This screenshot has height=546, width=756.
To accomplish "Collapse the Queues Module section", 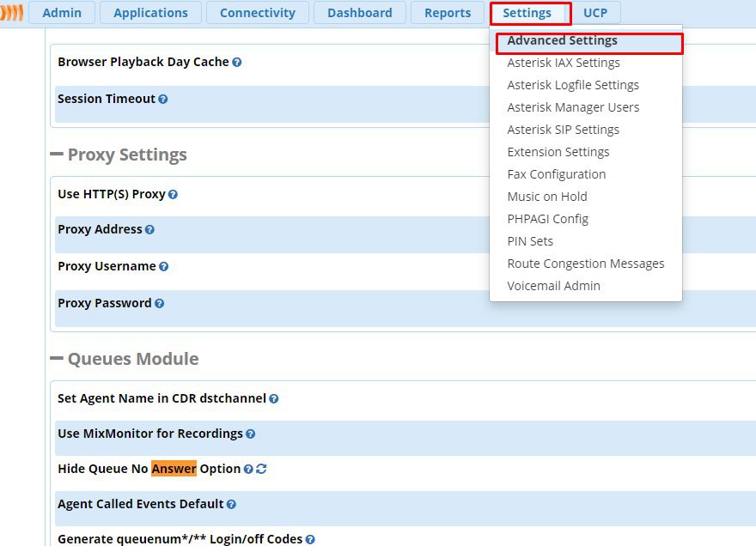I will coord(57,358).
